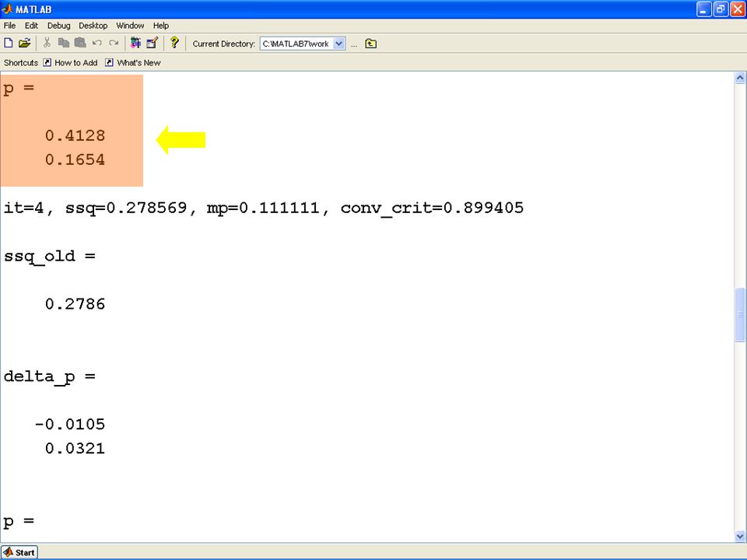Click the value -0.0105

(x=70, y=425)
